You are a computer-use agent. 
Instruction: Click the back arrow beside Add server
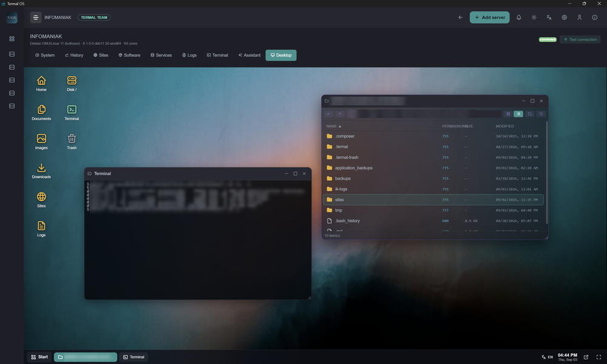tap(460, 18)
